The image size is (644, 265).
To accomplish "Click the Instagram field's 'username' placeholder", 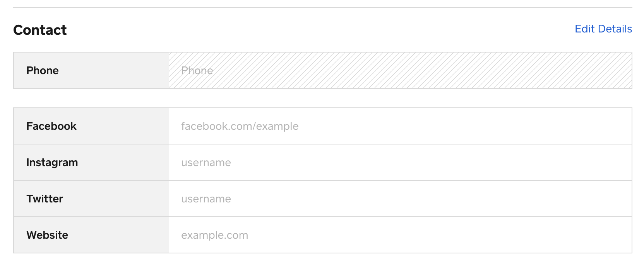I will [x=206, y=163].
